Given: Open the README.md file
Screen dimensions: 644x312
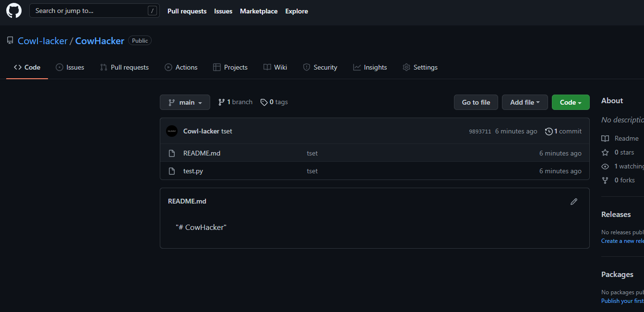Looking at the screenshot, I should [202, 154].
